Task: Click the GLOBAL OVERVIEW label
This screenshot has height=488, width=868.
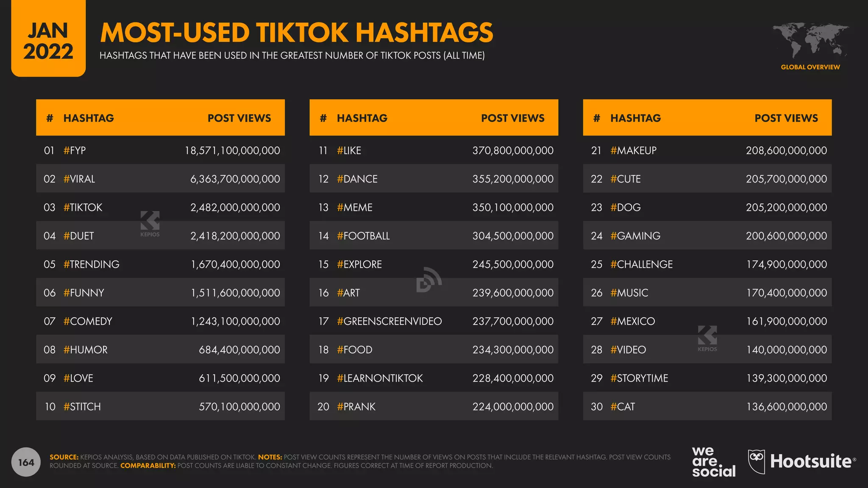Action: [810, 67]
